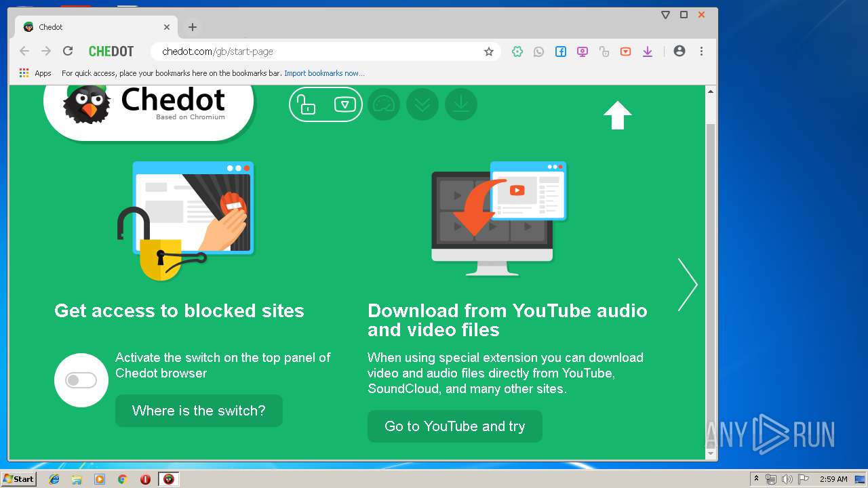Select the Chedot taskbar button
The image size is (868, 488).
pos(169,479)
